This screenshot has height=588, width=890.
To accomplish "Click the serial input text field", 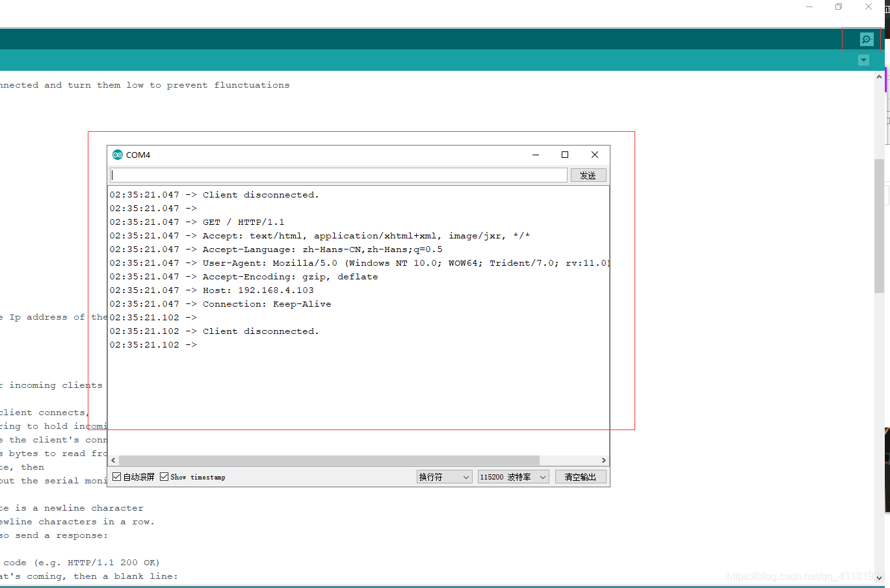I will [339, 175].
